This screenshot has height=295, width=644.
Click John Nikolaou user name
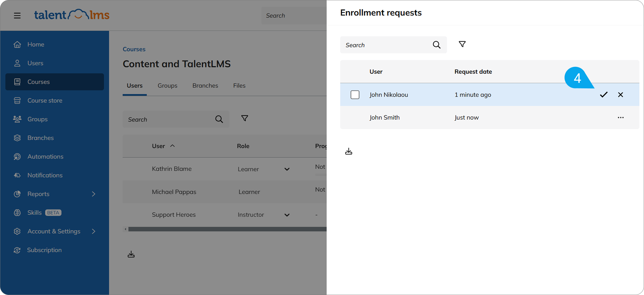(x=389, y=95)
